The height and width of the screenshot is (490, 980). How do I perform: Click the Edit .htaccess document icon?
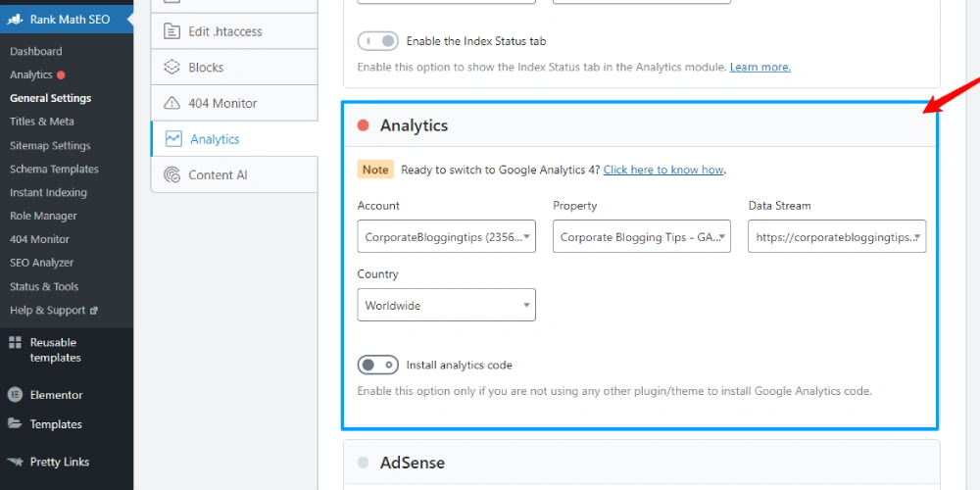tap(171, 31)
